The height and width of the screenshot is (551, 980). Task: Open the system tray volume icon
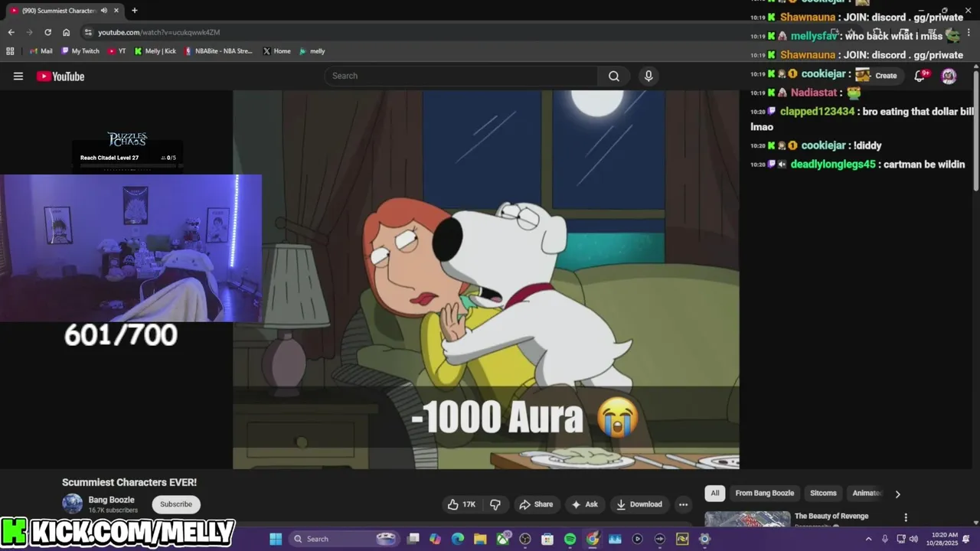click(913, 539)
